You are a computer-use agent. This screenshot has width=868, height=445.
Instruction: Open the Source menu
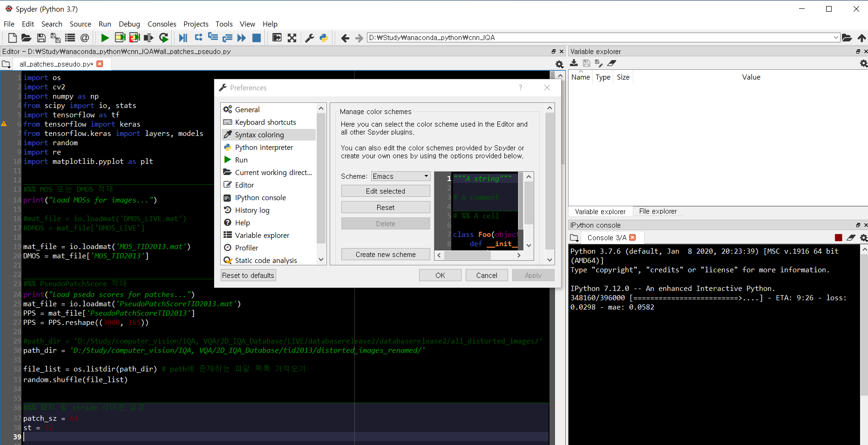pyautogui.click(x=81, y=24)
